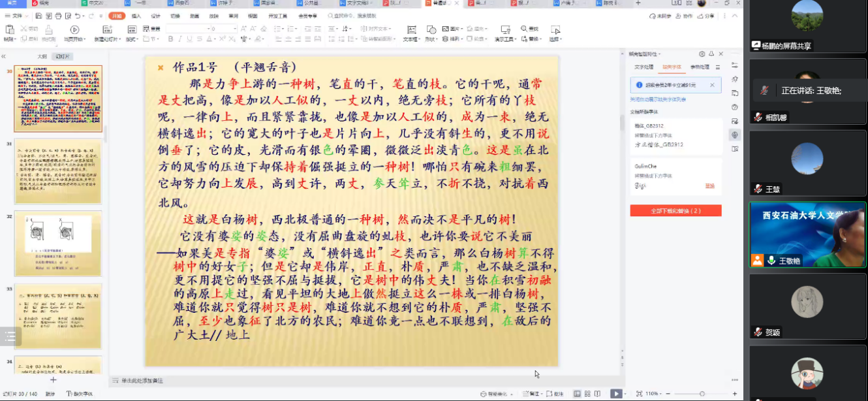Open settings gear in the side panel
The image size is (868, 401).
[702, 54]
